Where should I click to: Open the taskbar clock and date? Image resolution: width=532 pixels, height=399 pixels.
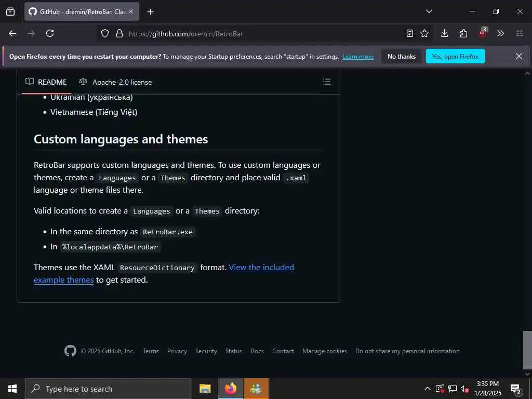[x=487, y=389]
